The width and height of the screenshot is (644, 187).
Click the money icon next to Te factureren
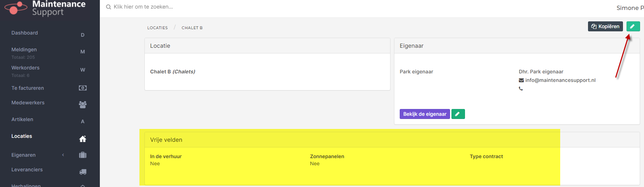click(83, 88)
